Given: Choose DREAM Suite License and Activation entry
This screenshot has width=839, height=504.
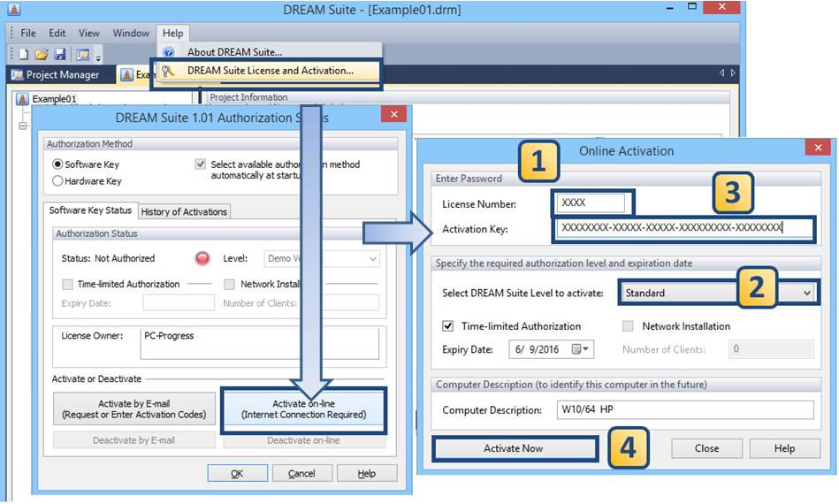Looking at the screenshot, I should (270, 71).
